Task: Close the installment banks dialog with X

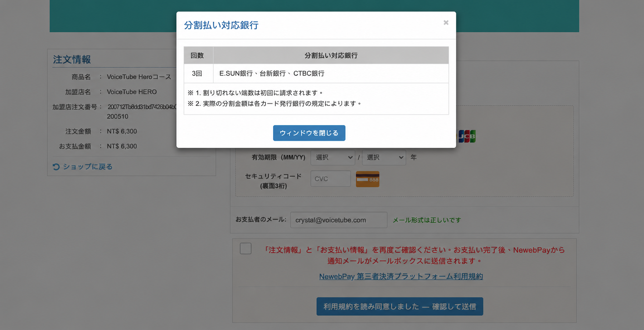Action: point(446,23)
